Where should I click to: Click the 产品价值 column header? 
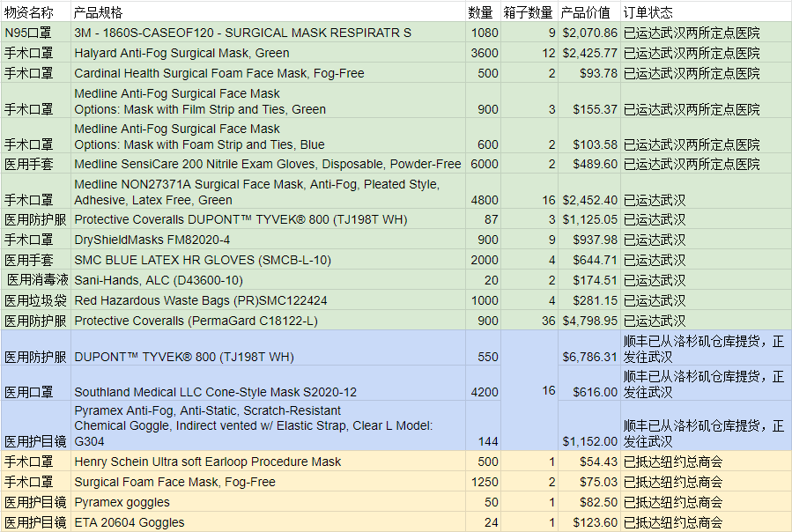[589, 11]
